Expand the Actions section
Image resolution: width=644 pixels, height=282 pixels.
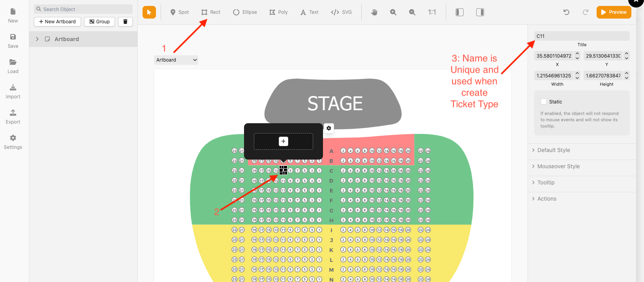coord(582,199)
